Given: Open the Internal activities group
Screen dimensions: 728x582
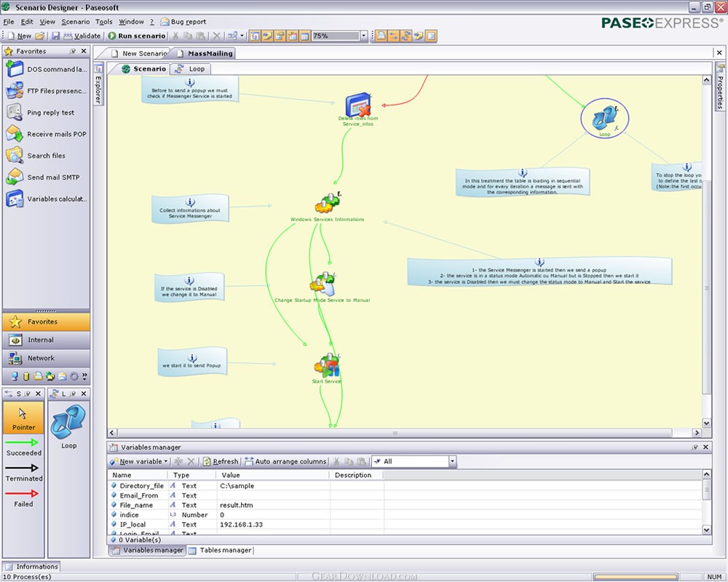Looking at the screenshot, I should (46, 340).
